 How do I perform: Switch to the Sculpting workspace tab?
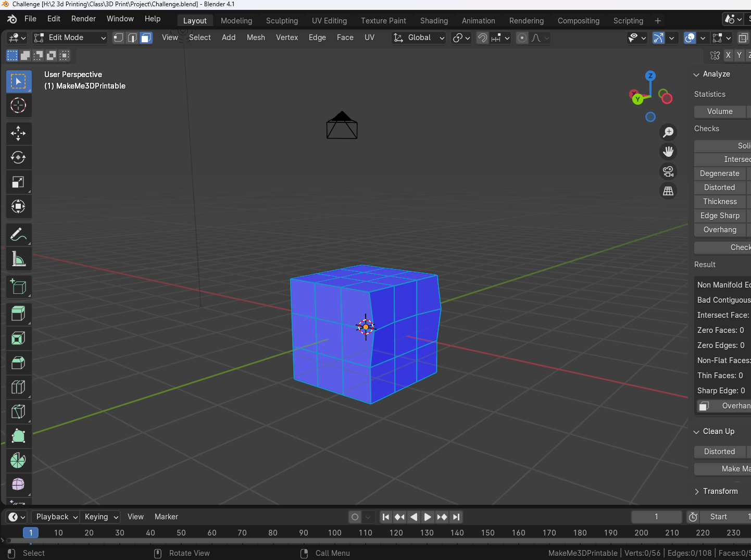[x=282, y=21]
